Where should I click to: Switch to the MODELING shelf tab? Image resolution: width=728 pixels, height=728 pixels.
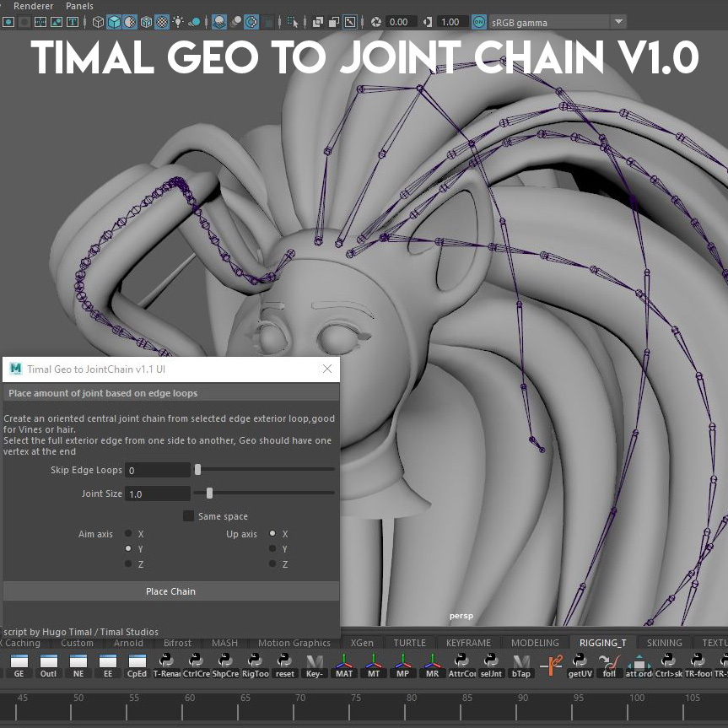pyautogui.click(x=535, y=643)
